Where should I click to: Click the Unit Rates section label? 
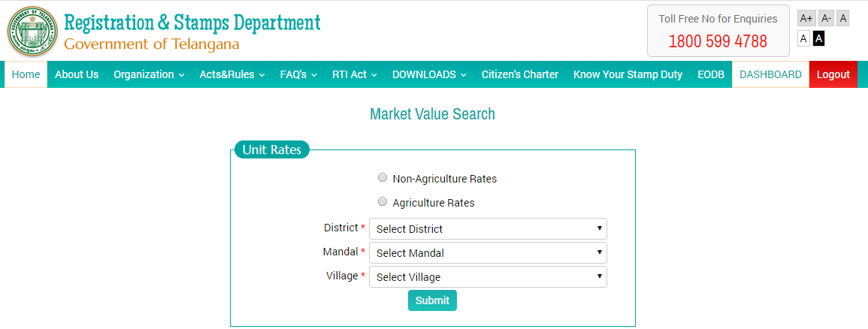pyautogui.click(x=272, y=149)
